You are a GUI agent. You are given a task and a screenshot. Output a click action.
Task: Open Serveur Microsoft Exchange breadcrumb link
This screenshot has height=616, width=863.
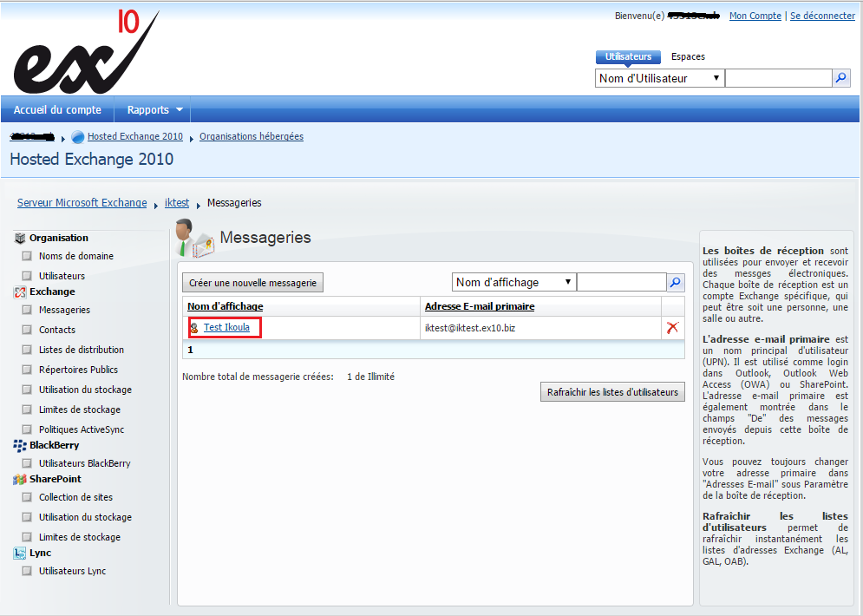pyautogui.click(x=82, y=202)
